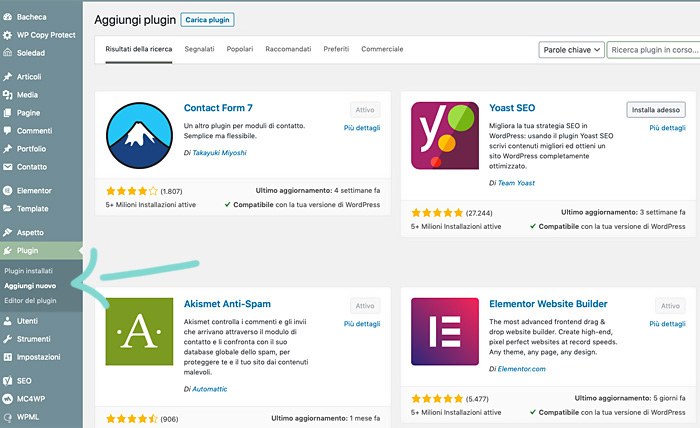This screenshot has height=428, width=700.
Task: Click the Aspetto paintbrush icon
Action: 8,233
